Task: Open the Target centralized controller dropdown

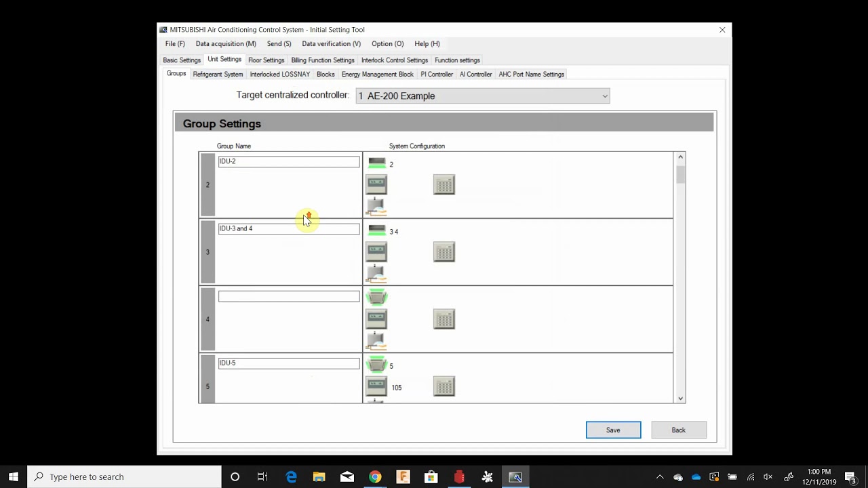Action: (x=483, y=96)
